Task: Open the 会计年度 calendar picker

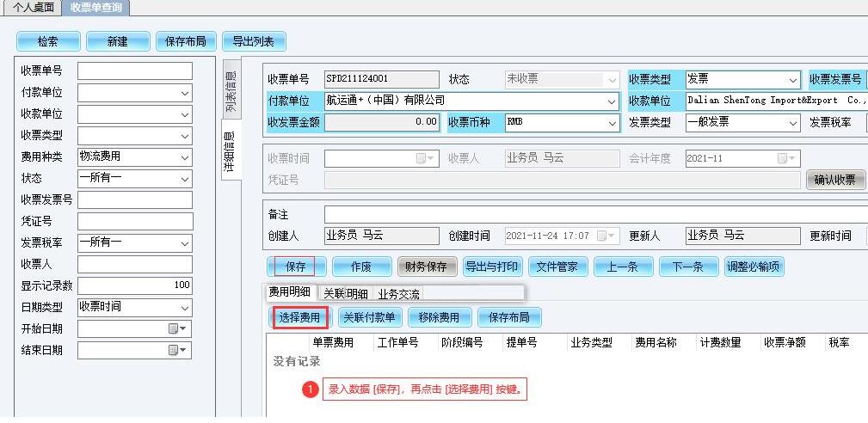Action: coord(786,158)
